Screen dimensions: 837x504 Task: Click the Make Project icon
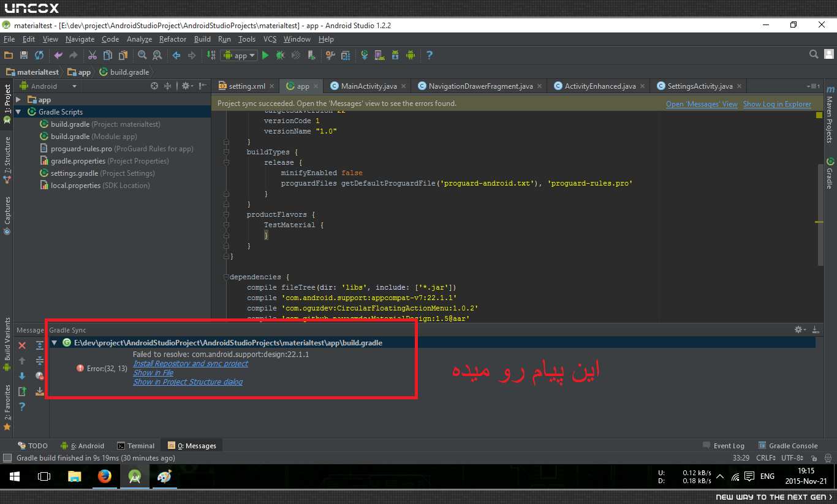click(211, 55)
